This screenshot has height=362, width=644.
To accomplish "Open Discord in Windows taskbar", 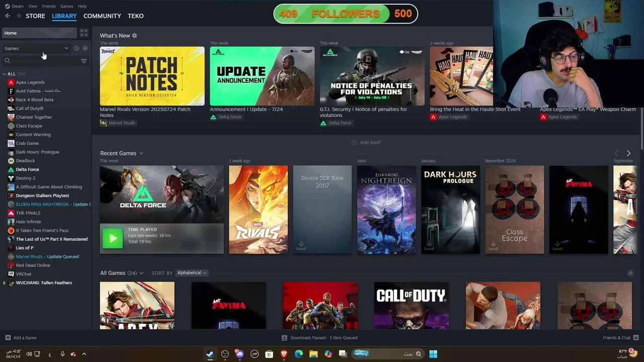I will 239,354.
